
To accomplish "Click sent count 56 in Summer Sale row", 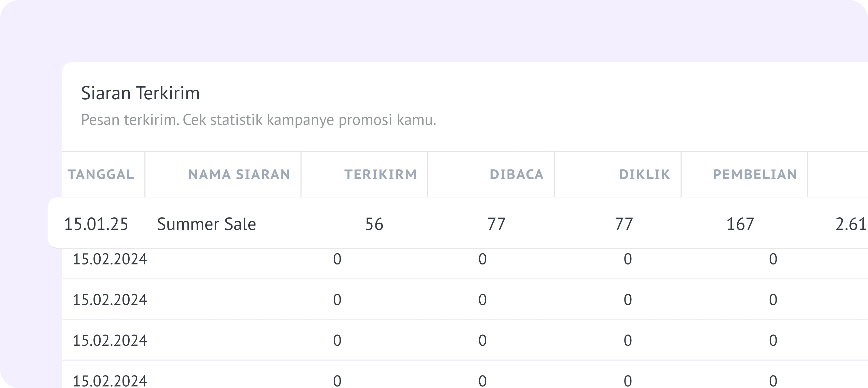I will point(374,224).
